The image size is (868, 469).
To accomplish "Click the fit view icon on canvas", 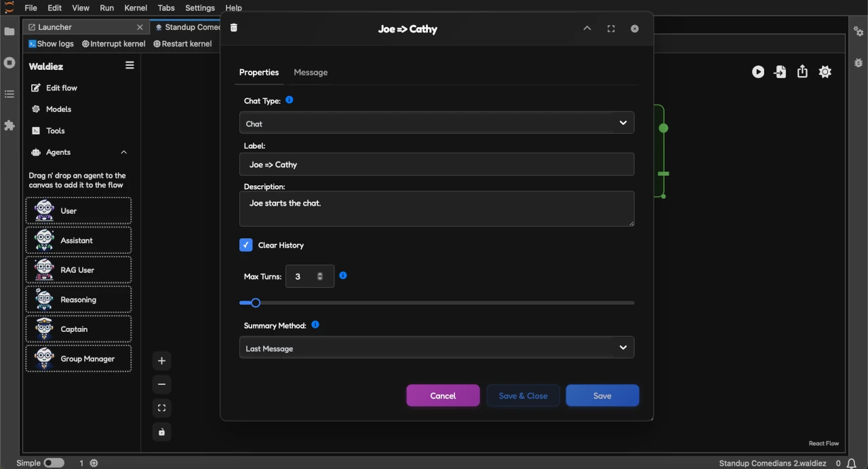I will pyautogui.click(x=161, y=408).
